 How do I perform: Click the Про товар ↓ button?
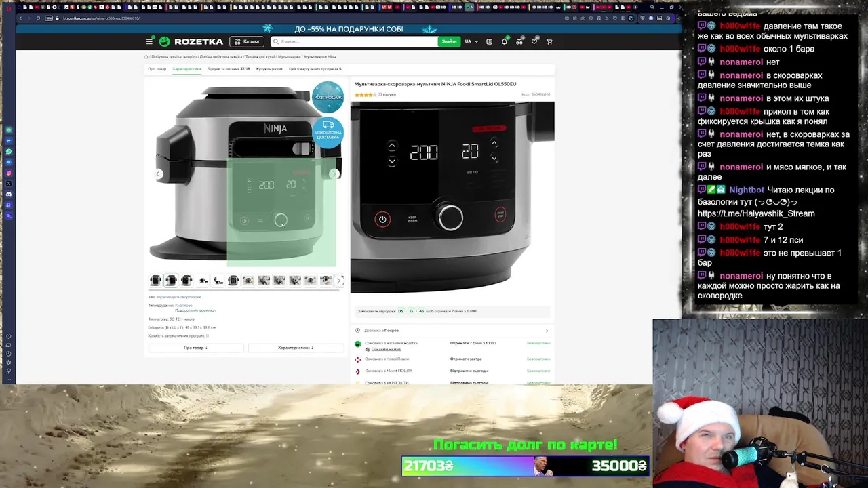point(195,348)
